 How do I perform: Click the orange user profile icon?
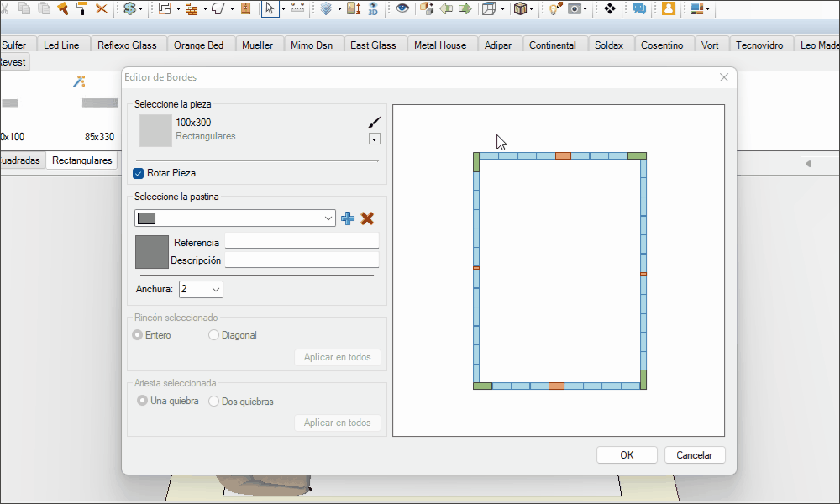point(669,8)
